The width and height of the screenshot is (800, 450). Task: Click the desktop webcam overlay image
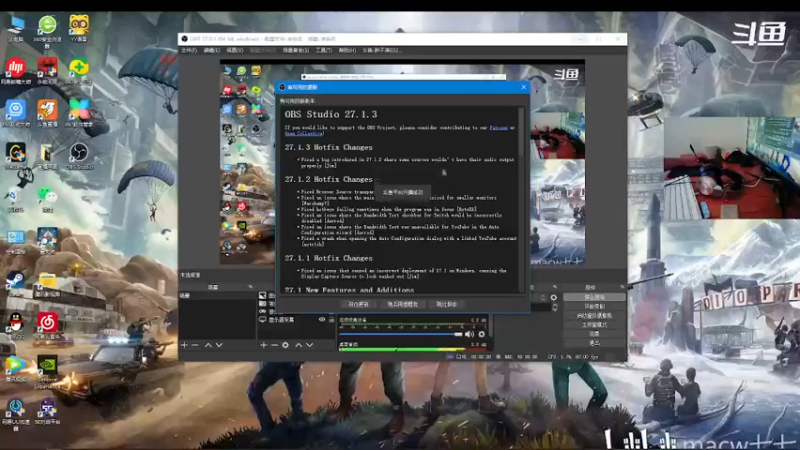(x=732, y=167)
